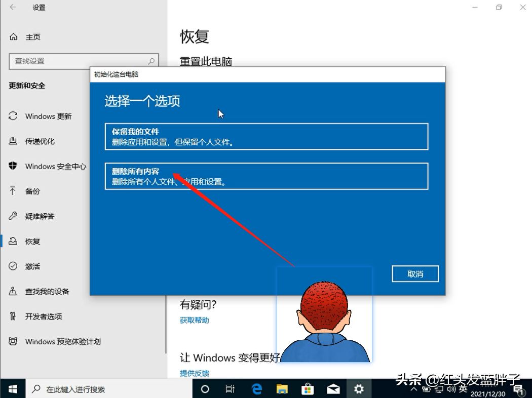The width and height of the screenshot is (532, 398).
Task: Go back with the Settings back arrow
Action: point(13,8)
